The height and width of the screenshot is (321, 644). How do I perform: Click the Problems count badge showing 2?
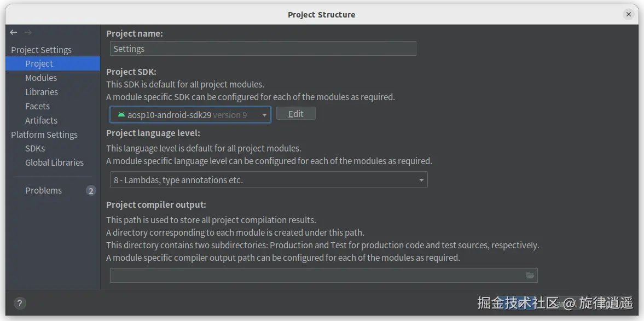91,190
